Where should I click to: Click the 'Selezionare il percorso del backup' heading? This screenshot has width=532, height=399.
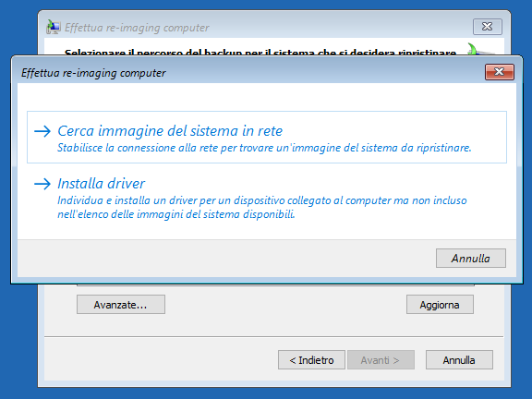point(260,52)
